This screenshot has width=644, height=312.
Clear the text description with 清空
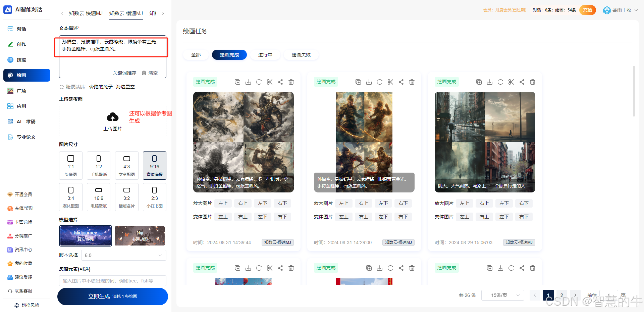tap(150, 73)
